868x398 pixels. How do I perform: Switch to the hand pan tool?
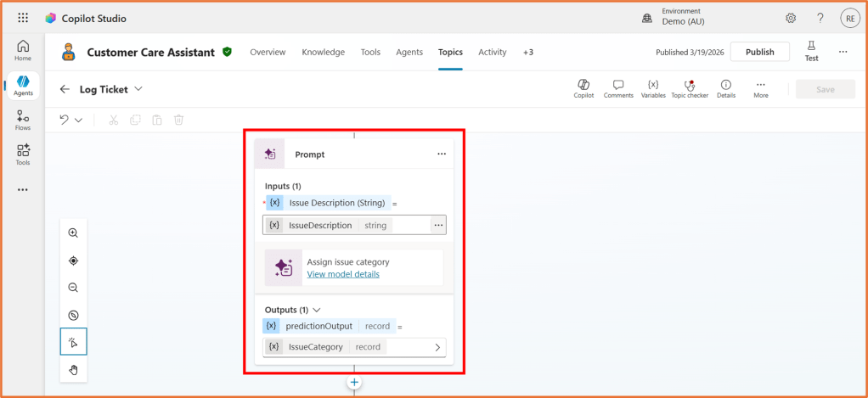73,370
